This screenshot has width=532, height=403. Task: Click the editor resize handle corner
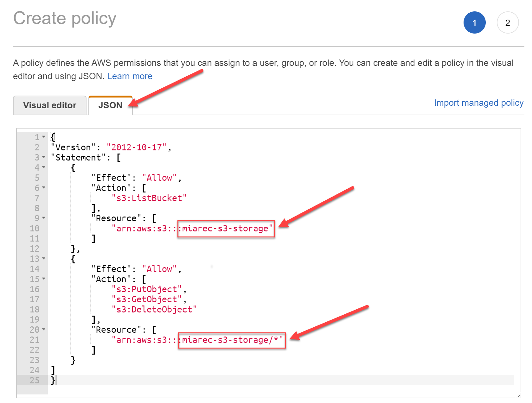518,395
